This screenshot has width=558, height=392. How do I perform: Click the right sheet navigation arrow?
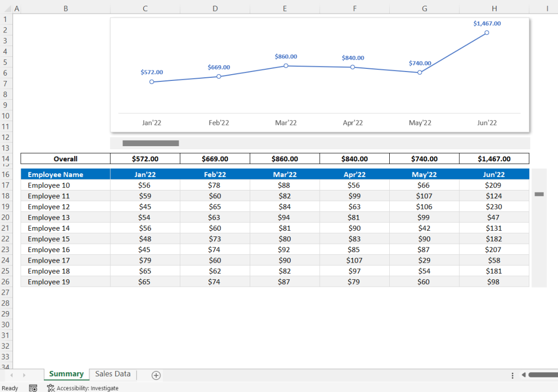(x=25, y=375)
